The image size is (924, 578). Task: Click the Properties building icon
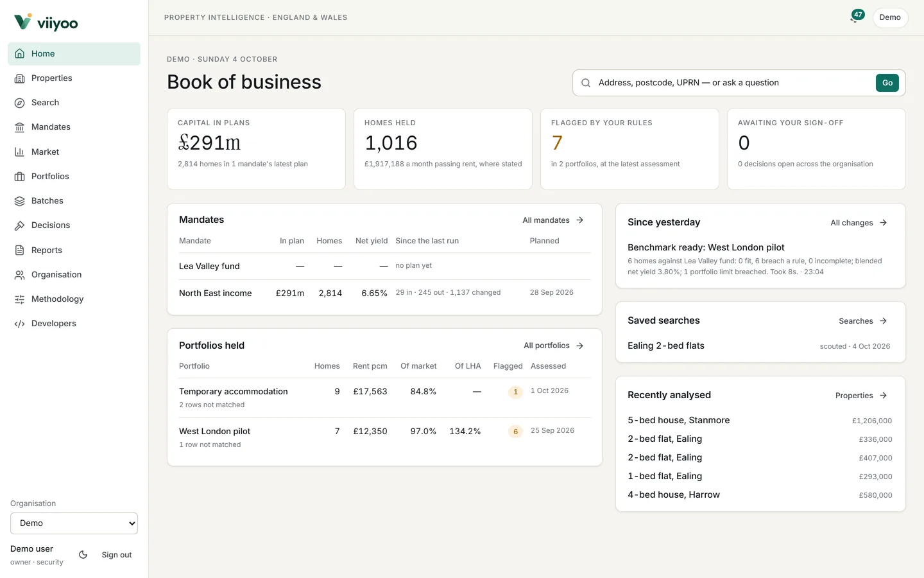tap(19, 78)
